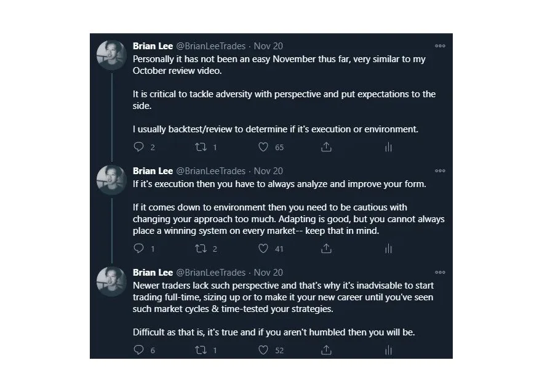Open more options on second tweet
534x392 pixels.
click(x=440, y=170)
